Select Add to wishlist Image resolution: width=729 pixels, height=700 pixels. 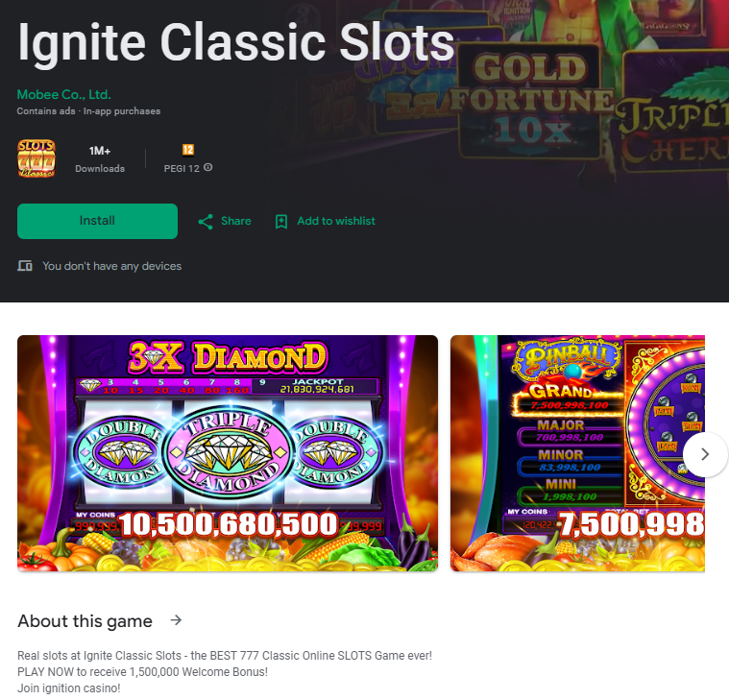pos(336,221)
